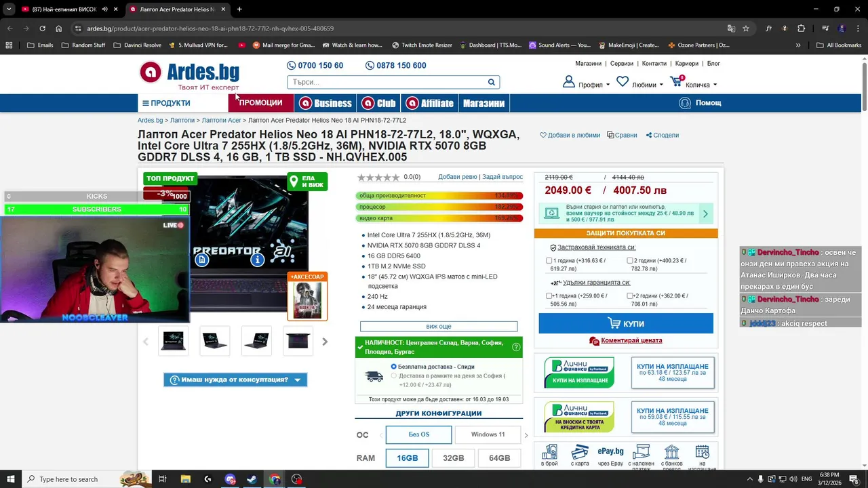Click the availability help question-mark icon
This screenshot has height=488, width=868.
516,347
